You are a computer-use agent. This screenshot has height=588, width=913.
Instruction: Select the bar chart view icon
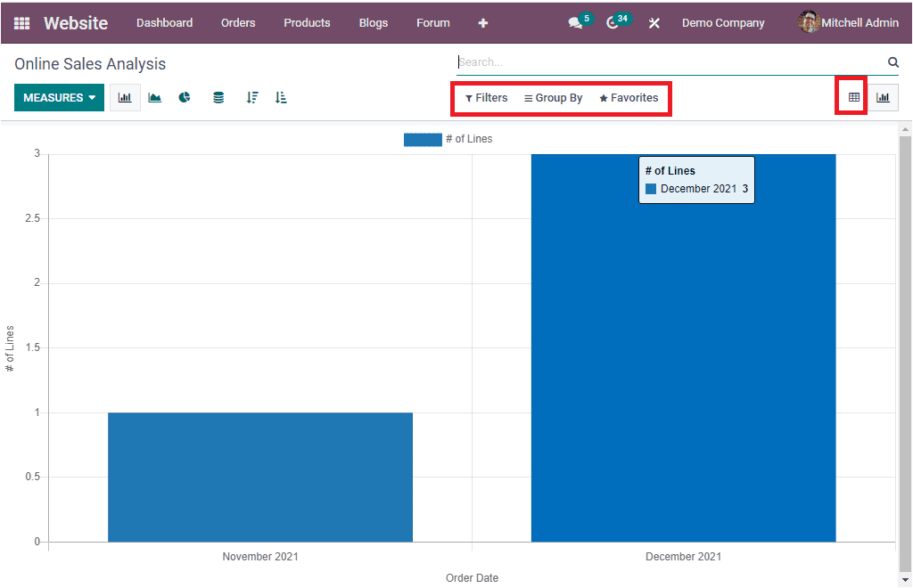pos(124,97)
